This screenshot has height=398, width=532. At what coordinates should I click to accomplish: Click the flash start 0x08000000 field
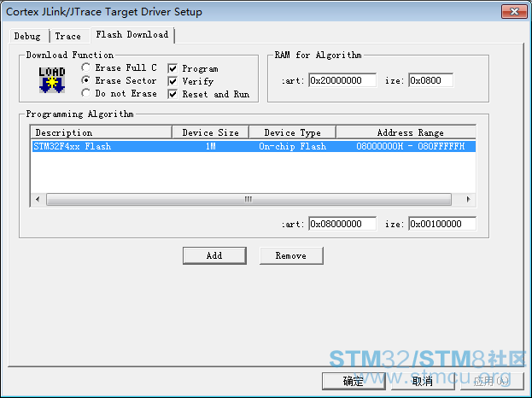point(342,224)
